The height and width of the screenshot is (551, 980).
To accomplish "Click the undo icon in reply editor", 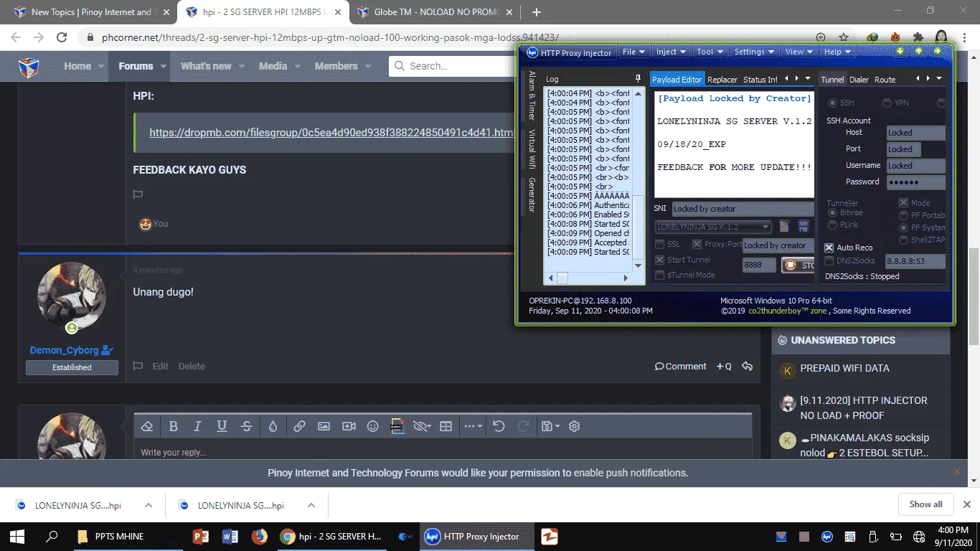I will click(499, 426).
